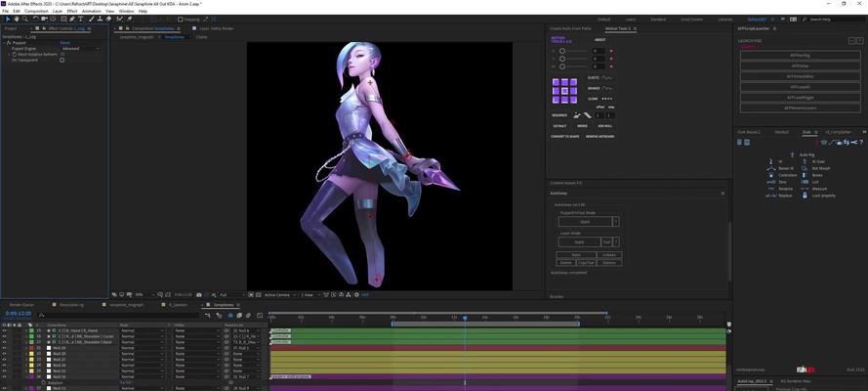The width and height of the screenshot is (868, 391).
Task: Click the Options button in AutoSway
Action: tap(609, 263)
